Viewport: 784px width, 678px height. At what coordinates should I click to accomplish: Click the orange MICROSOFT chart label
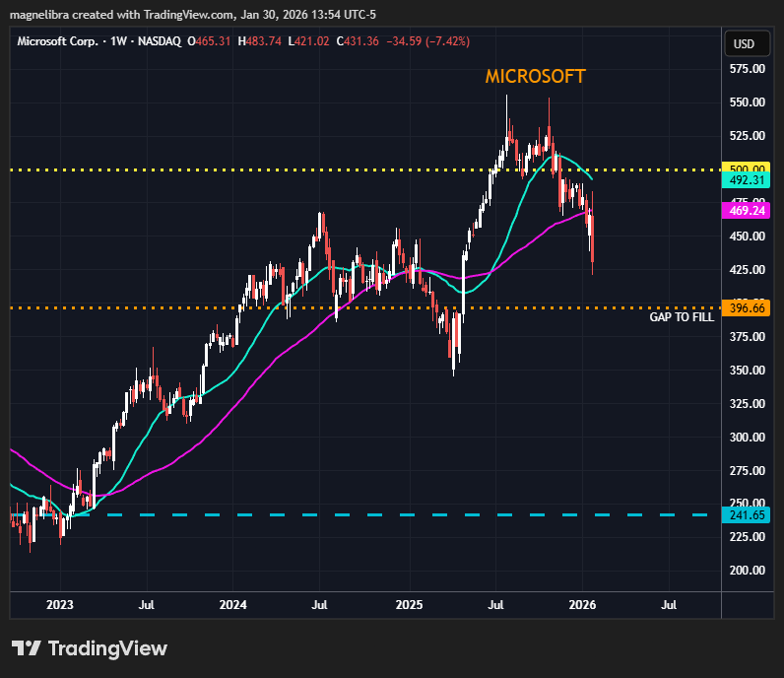535,77
